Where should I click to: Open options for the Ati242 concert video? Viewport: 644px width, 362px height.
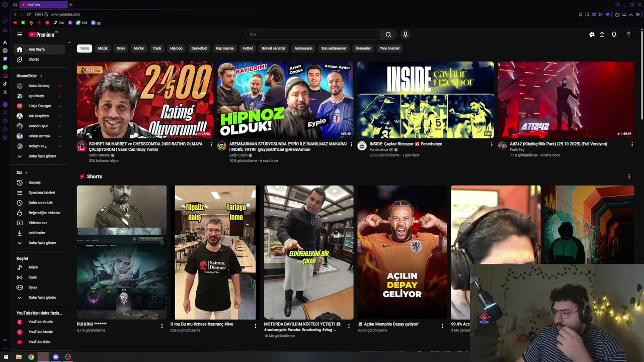pos(632,144)
